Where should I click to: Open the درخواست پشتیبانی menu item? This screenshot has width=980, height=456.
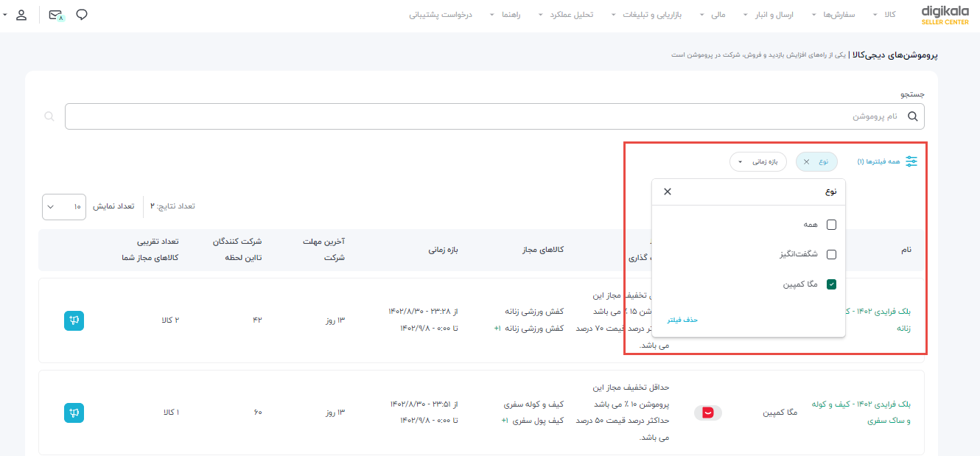[x=441, y=15]
